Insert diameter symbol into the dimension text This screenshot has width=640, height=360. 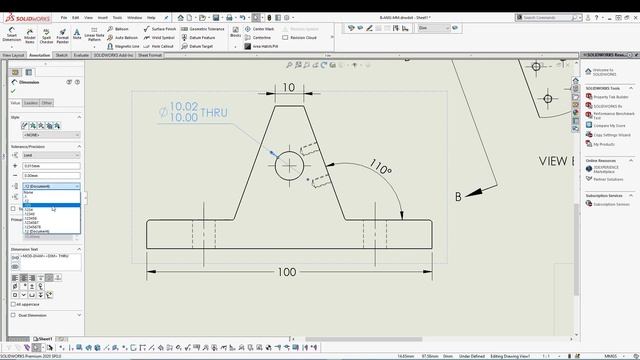[15, 286]
